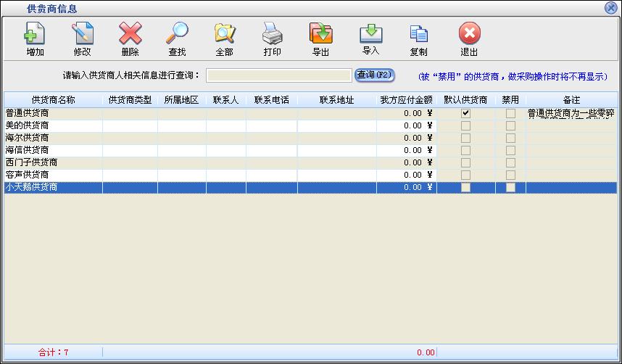Copy the record with 复制 icon
Screen dimensions: 622x364
click(x=418, y=38)
